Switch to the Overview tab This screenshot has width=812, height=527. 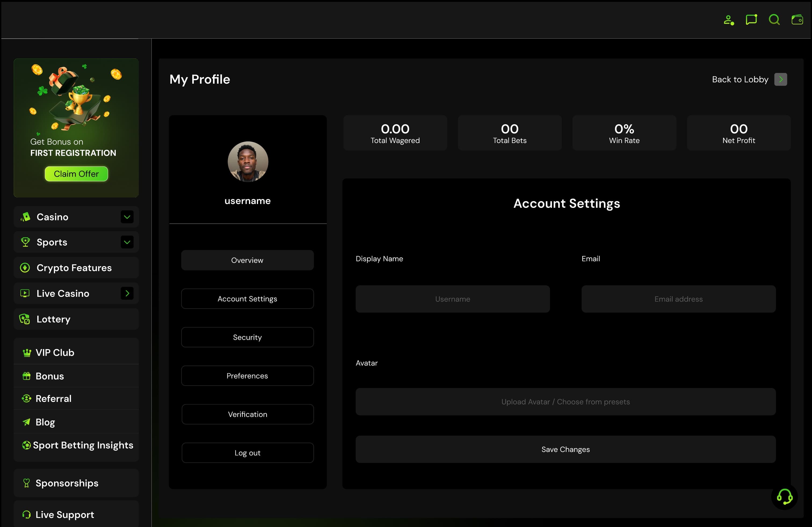[x=247, y=260]
